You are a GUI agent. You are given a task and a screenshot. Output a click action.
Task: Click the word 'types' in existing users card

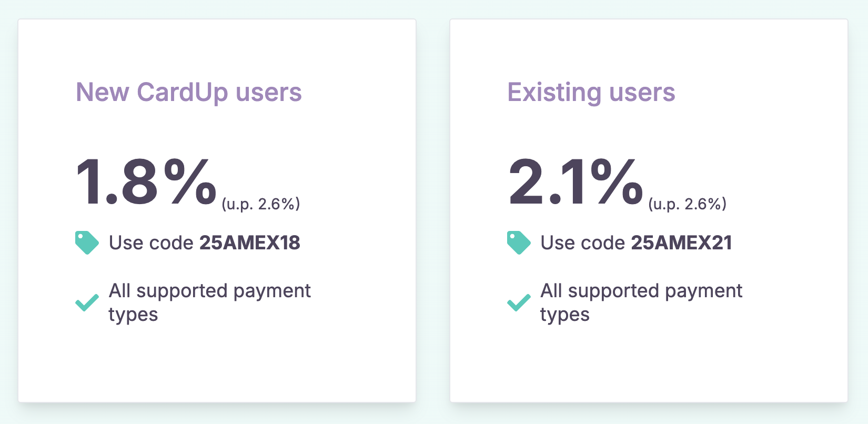pyautogui.click(x=565, y=315)
